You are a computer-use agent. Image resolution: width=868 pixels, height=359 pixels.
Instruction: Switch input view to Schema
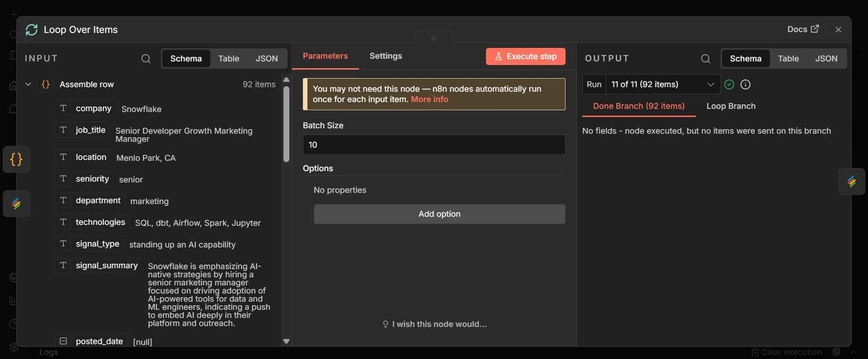click(186, 59)
